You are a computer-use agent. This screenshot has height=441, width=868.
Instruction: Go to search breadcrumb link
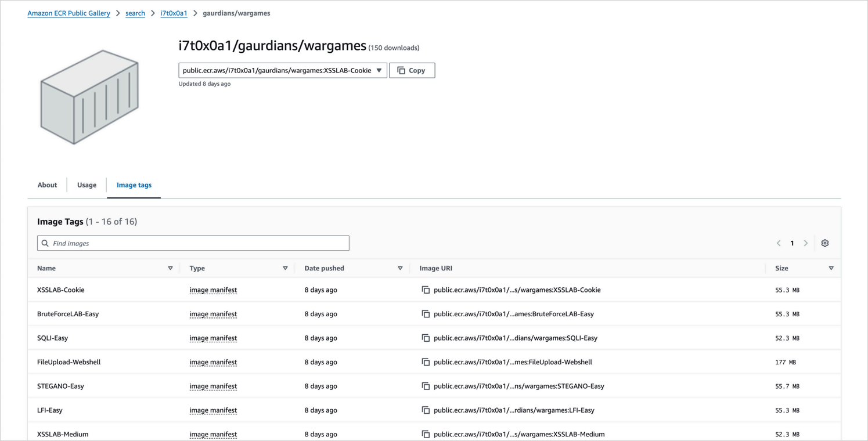pos(135,13)
